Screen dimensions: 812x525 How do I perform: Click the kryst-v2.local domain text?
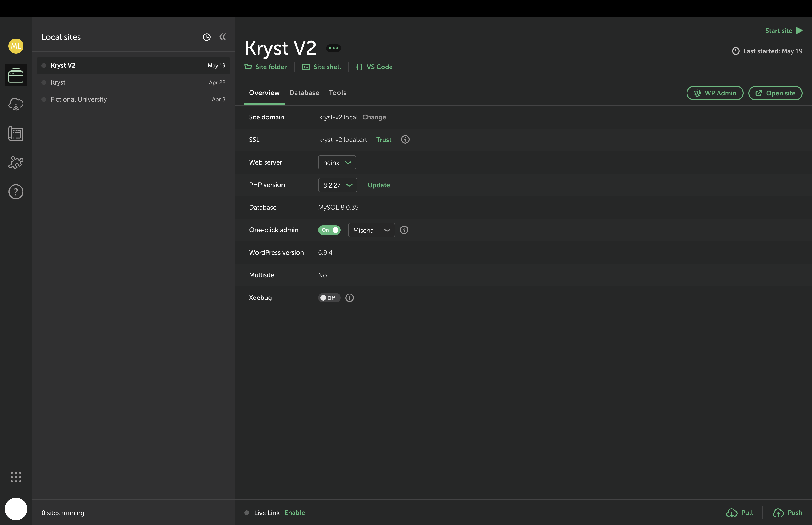338,117
